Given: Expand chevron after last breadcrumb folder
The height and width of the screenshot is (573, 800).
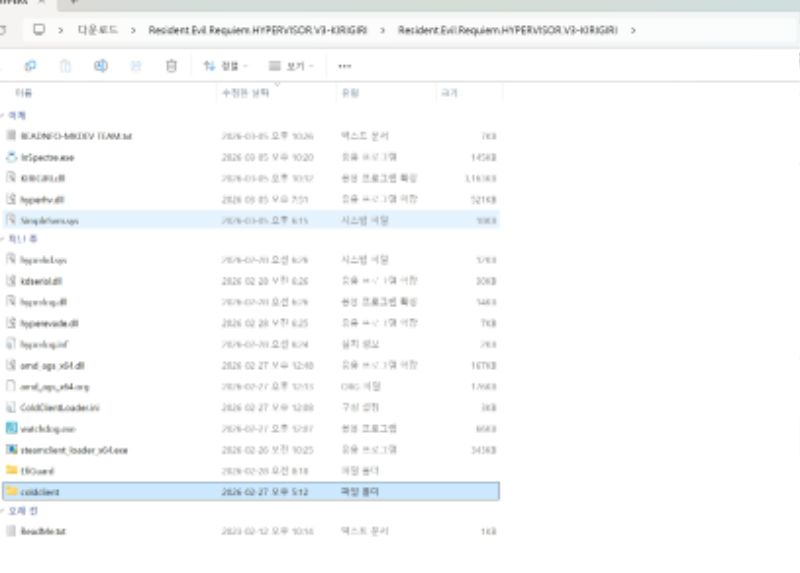Looking at the screenshot, I should tap(634, 30).
